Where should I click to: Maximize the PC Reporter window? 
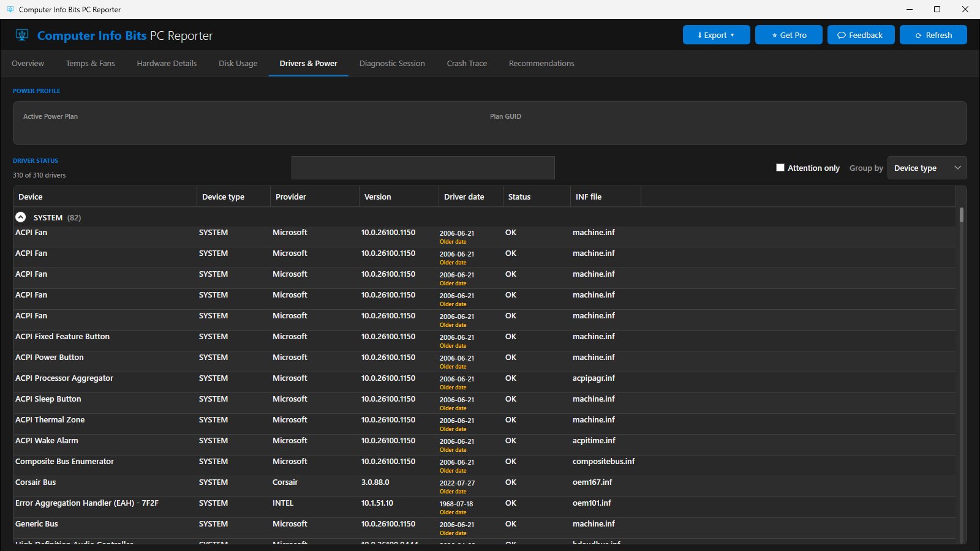coord(937,9)
